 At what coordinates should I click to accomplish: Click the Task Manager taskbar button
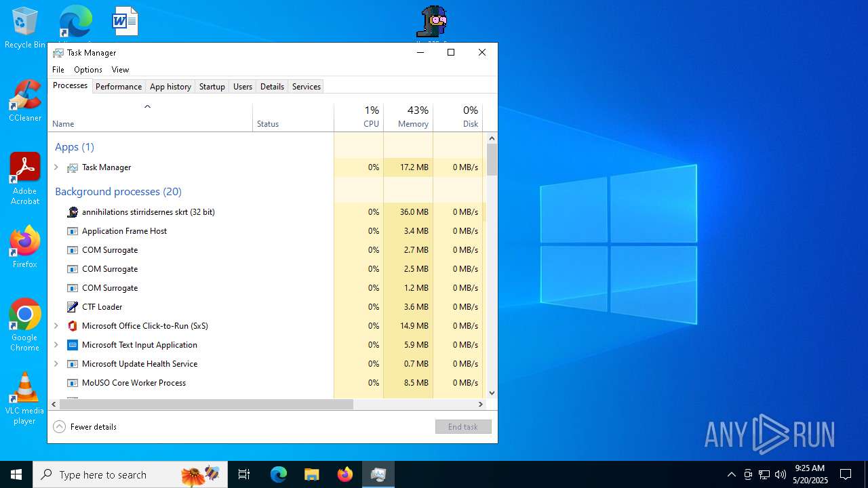[x=378, y=474]
